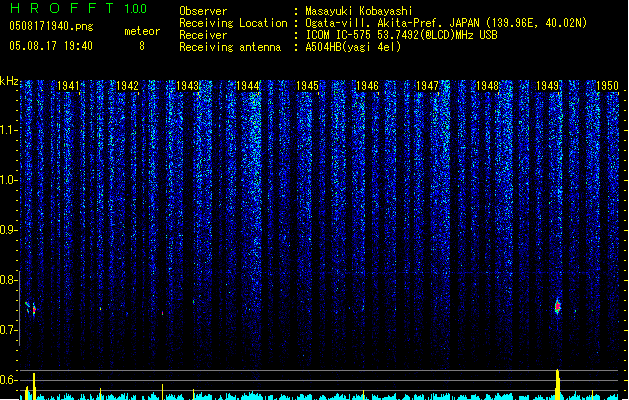The image size is (629, 400).
Task: Click the 1943 time marker
Action: tap(187, 86)
